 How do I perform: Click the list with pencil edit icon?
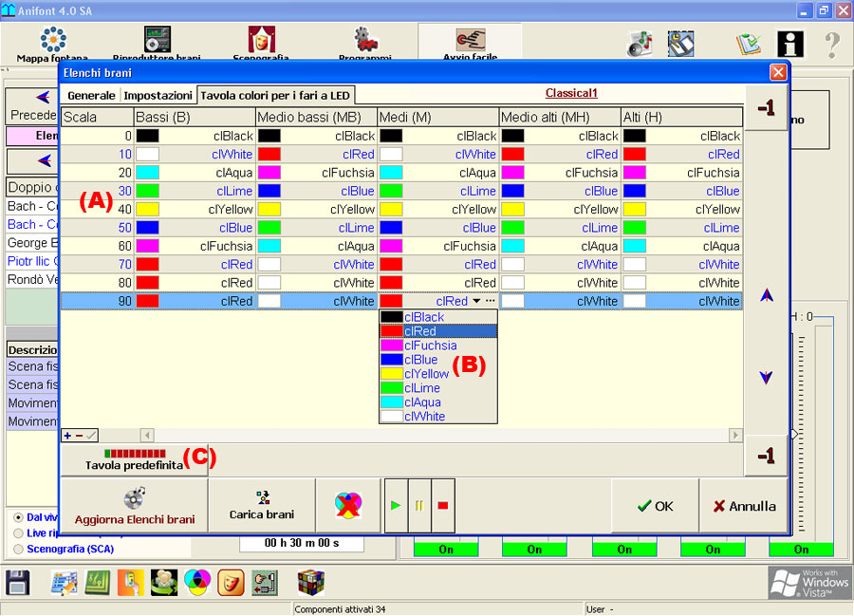(65, 583)
